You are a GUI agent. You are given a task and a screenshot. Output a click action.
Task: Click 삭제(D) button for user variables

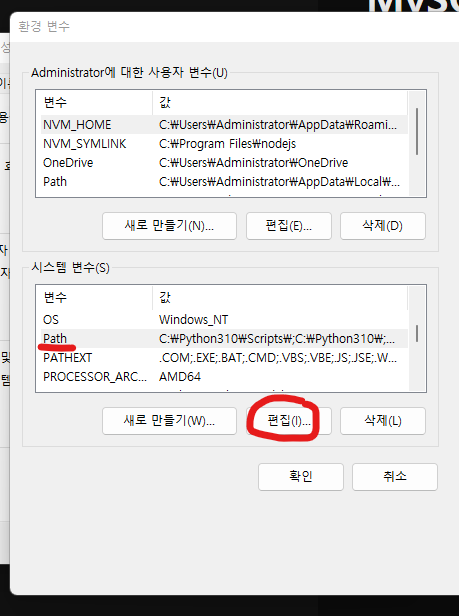tap(383, 226)
